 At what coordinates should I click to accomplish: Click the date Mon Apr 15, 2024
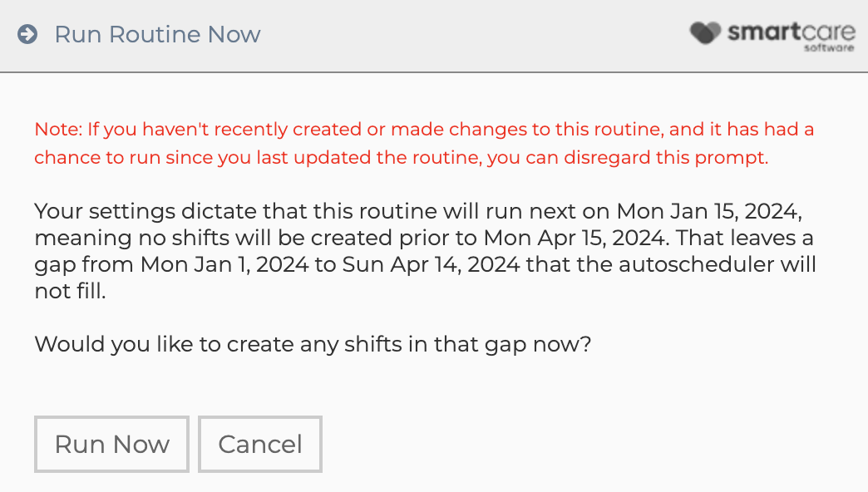coord(574,238)
